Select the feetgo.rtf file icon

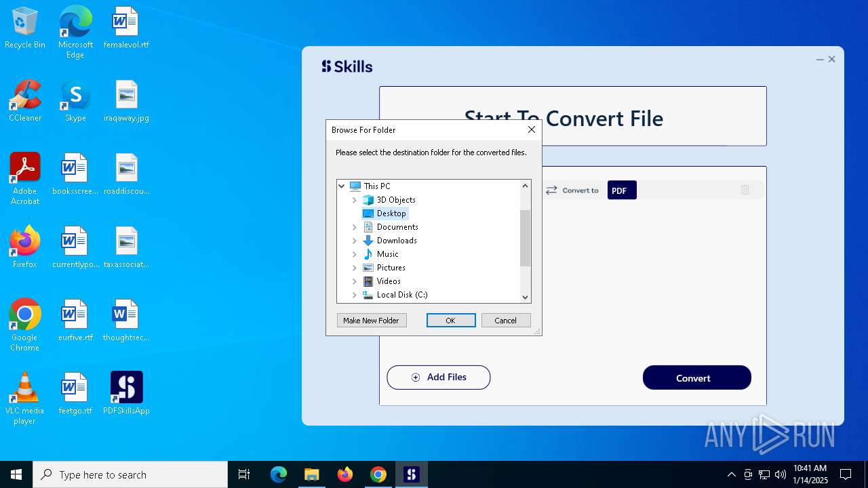coord(75,394)
